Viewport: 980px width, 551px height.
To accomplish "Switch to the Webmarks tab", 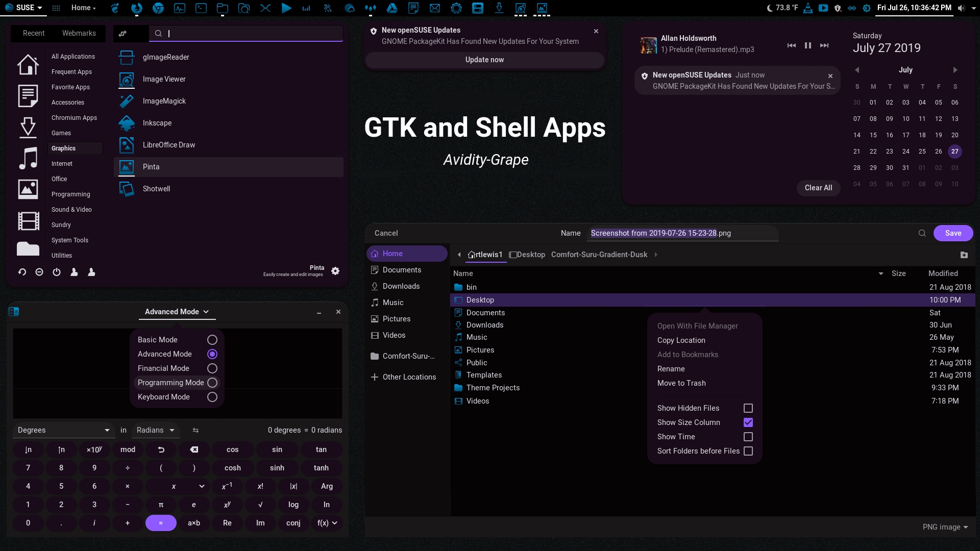I will click(x=79, y=33).
